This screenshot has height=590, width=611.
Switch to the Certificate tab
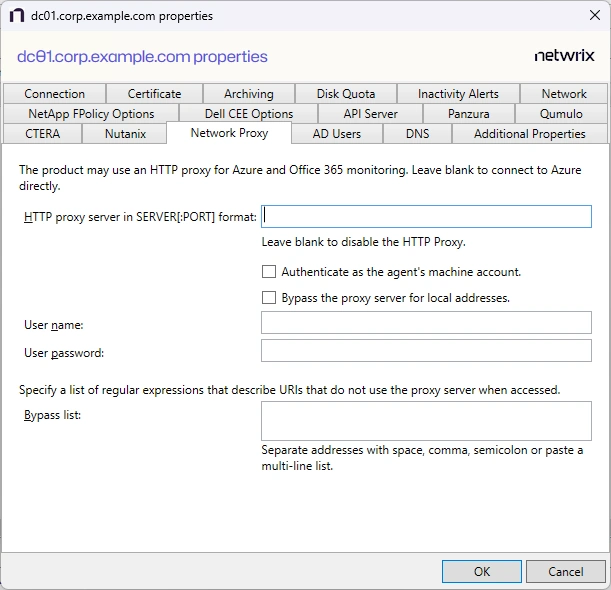pyautogui.click(x=154, y=94)
